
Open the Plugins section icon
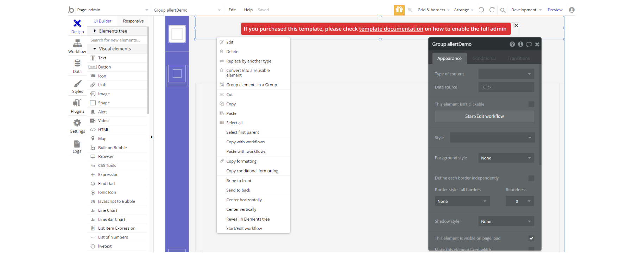[x=77, y=106]
